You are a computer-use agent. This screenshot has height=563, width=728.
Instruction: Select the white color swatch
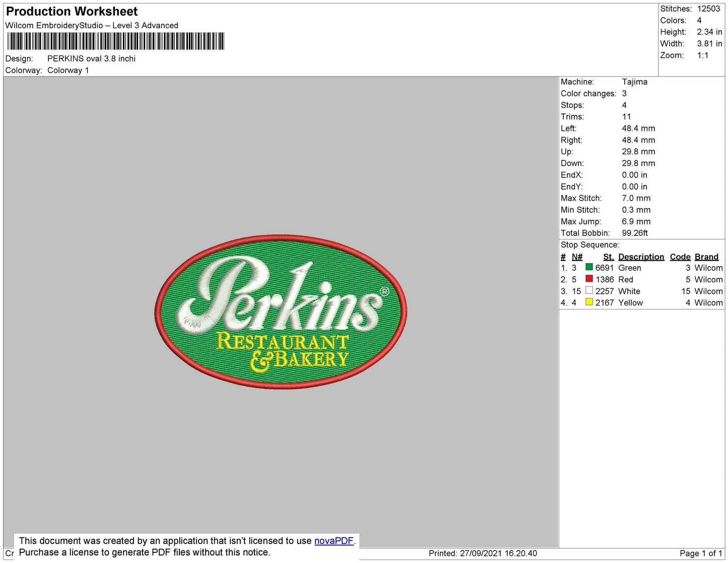(589, 290)
